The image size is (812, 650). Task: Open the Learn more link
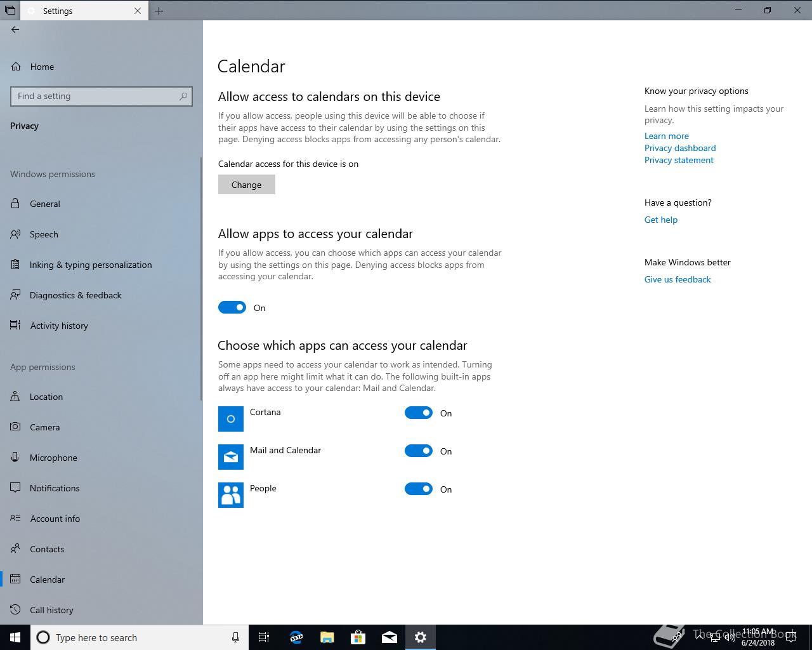click(667, 136)
